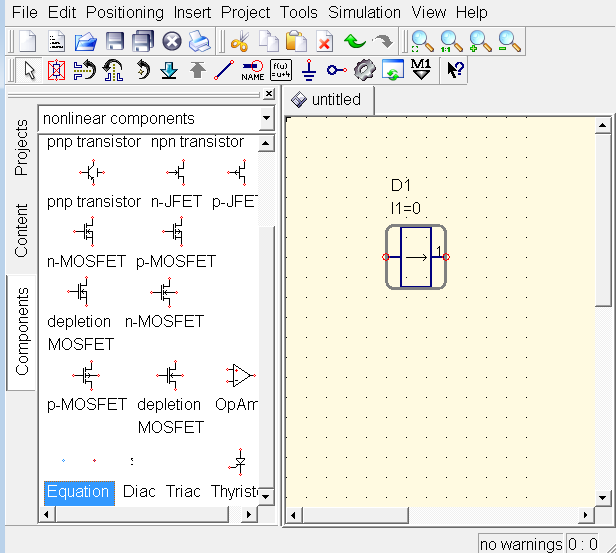Click the Set Marker M1 icon
616x553 pixels.
[x=421, y=70]
